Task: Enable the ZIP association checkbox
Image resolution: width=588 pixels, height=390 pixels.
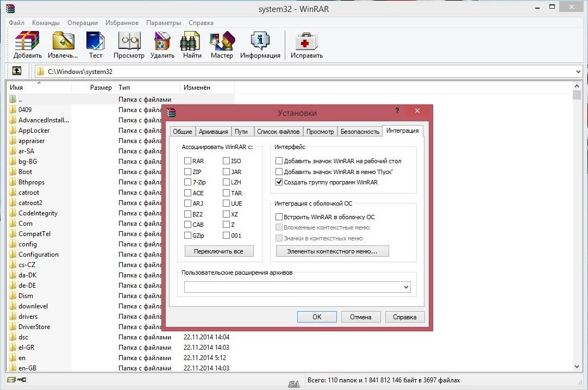Action: (x=188, y=171)
